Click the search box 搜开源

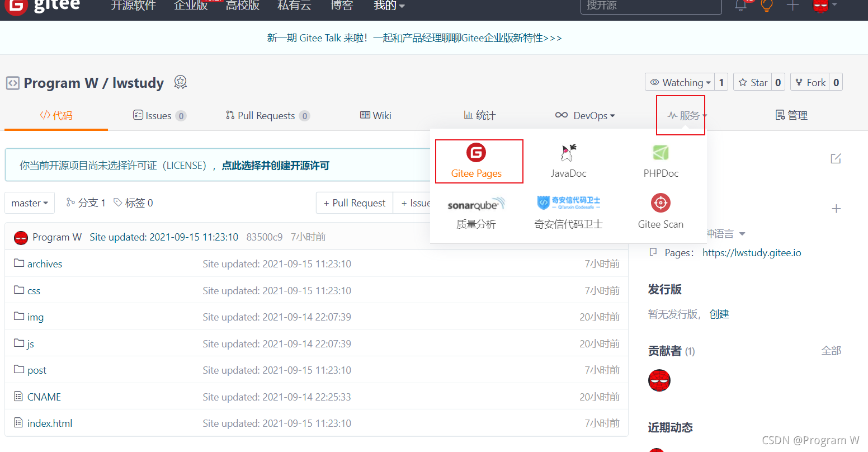(651, 6)
